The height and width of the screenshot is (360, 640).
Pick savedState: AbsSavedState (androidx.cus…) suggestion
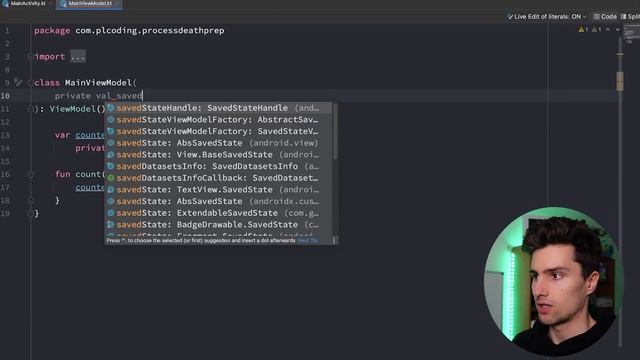[219, 201]
